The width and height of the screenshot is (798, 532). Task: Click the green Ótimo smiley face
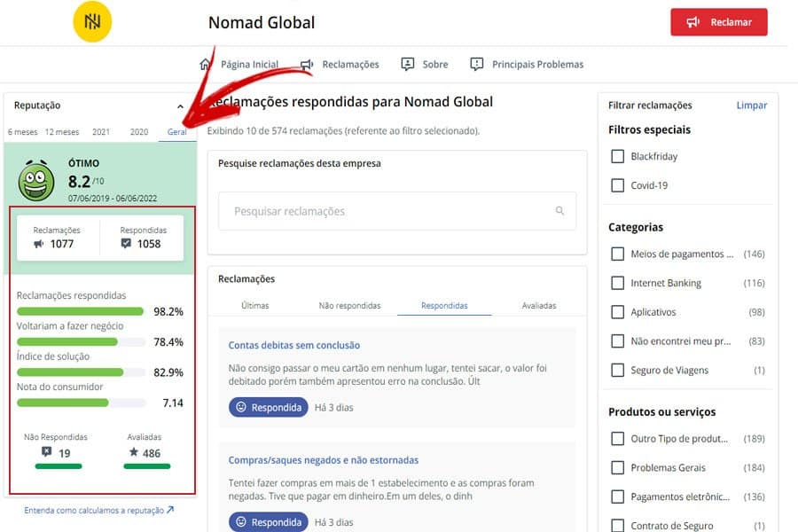tap(36, 180)
